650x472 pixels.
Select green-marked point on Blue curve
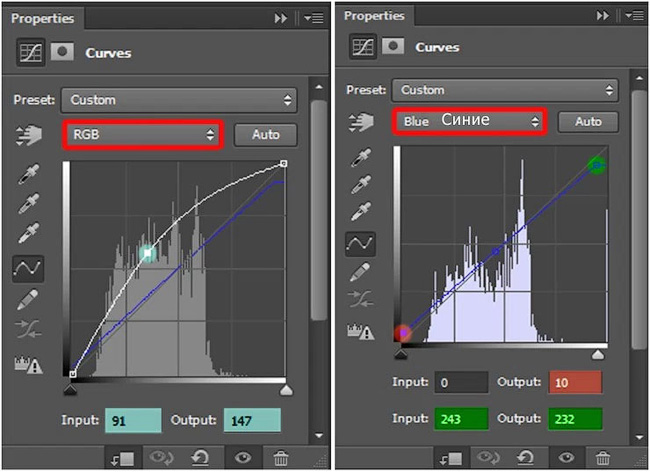[597, 165]
